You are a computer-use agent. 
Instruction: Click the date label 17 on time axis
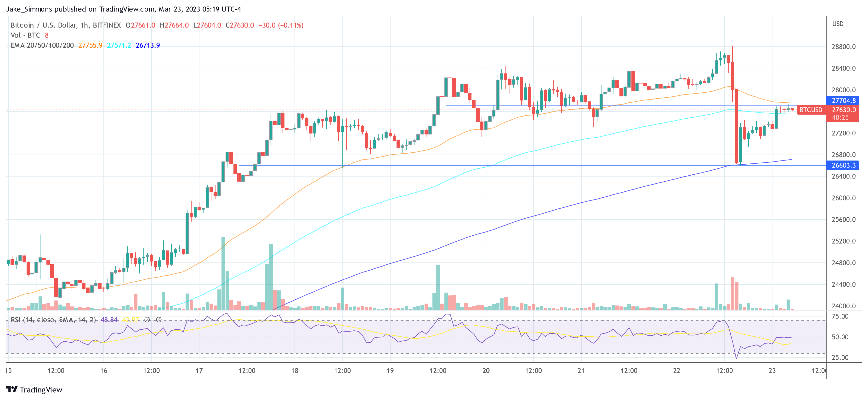[x=199, y=371]
